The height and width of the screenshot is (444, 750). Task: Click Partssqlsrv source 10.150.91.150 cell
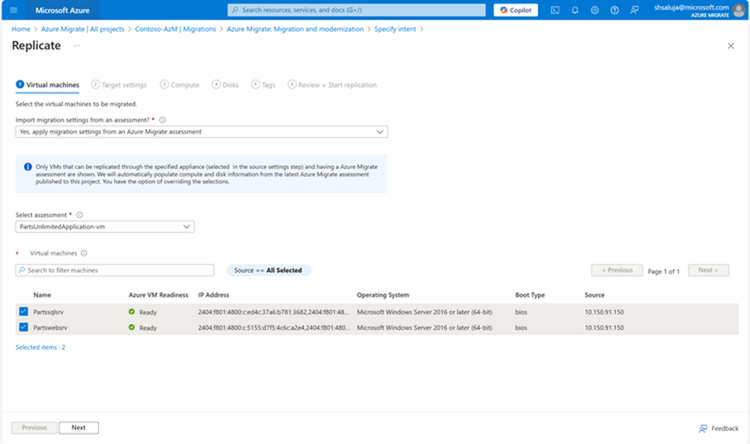[x=604, y=312]
